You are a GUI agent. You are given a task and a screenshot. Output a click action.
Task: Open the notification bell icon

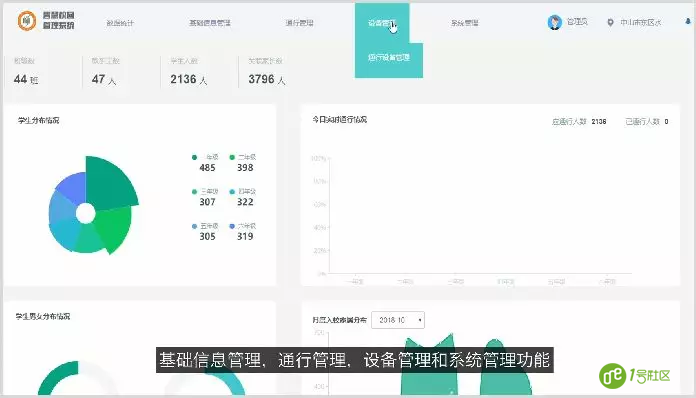(688, 21)
